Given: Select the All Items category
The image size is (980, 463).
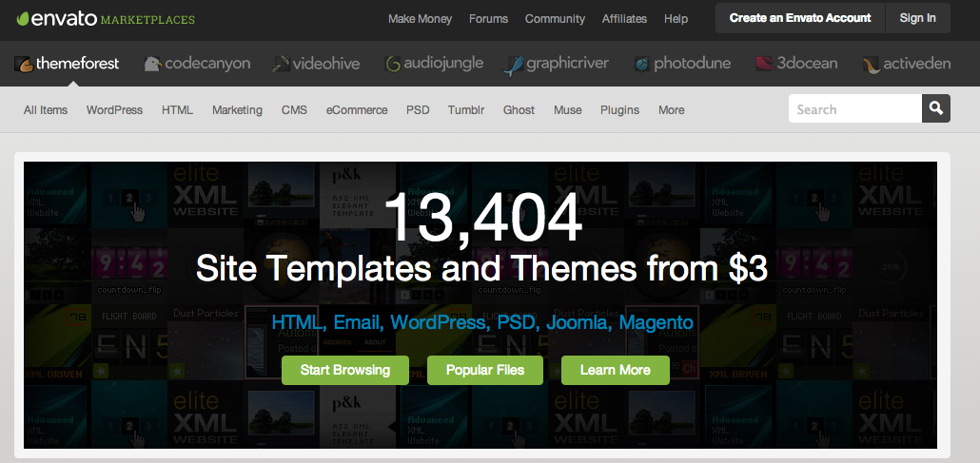Looking at the screenshot, I should (46, 110).
